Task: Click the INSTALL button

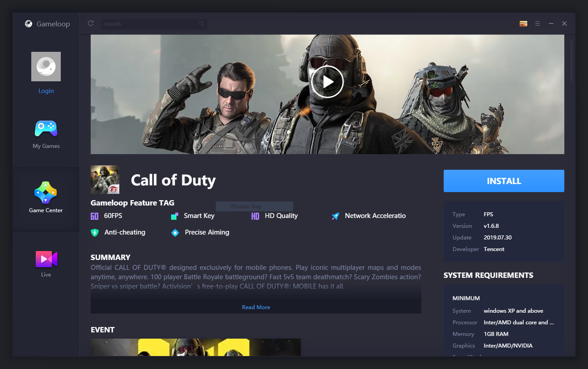Action: point(504,181)
